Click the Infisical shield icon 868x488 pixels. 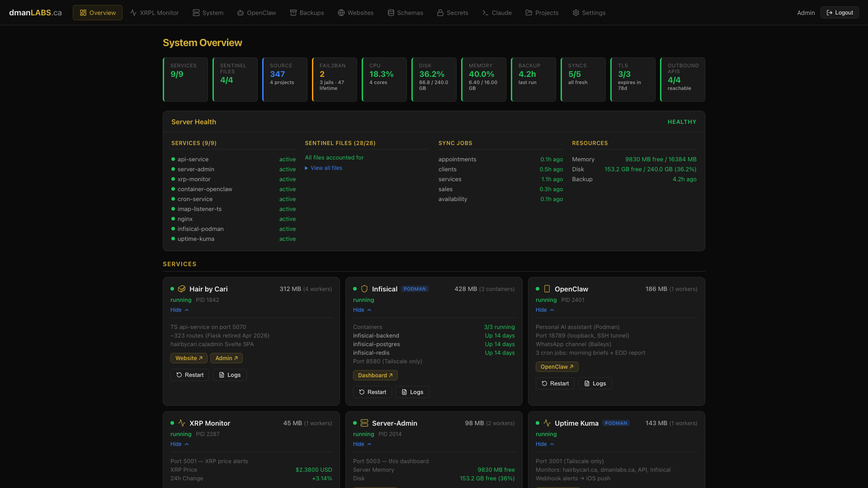(x=364, y=289)
